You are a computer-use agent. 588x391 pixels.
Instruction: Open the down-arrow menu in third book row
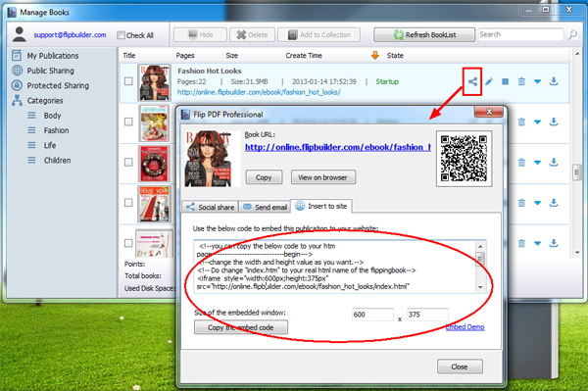pyautogui.click(x=537, y=163)
